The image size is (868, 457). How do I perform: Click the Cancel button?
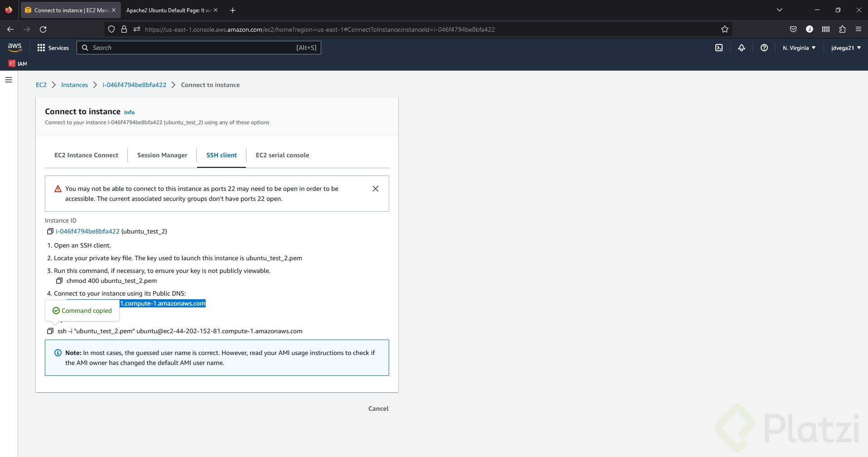tap(378, 408)
